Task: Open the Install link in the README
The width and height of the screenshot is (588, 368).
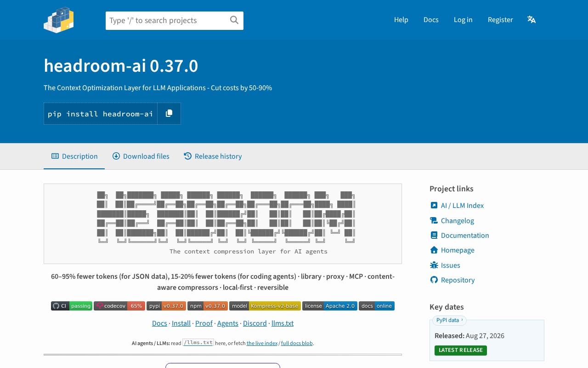Action: pyautogui.click(x=181, y=323)
